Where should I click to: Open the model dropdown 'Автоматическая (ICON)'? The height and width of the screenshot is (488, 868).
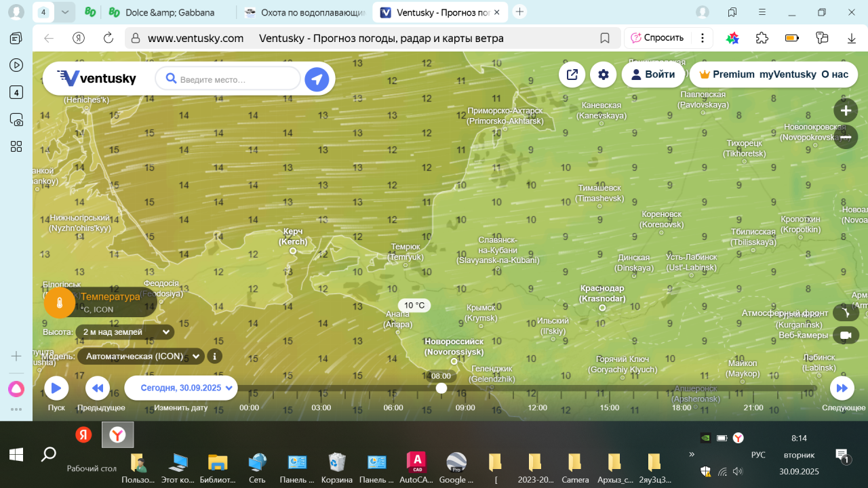point(140,356)
